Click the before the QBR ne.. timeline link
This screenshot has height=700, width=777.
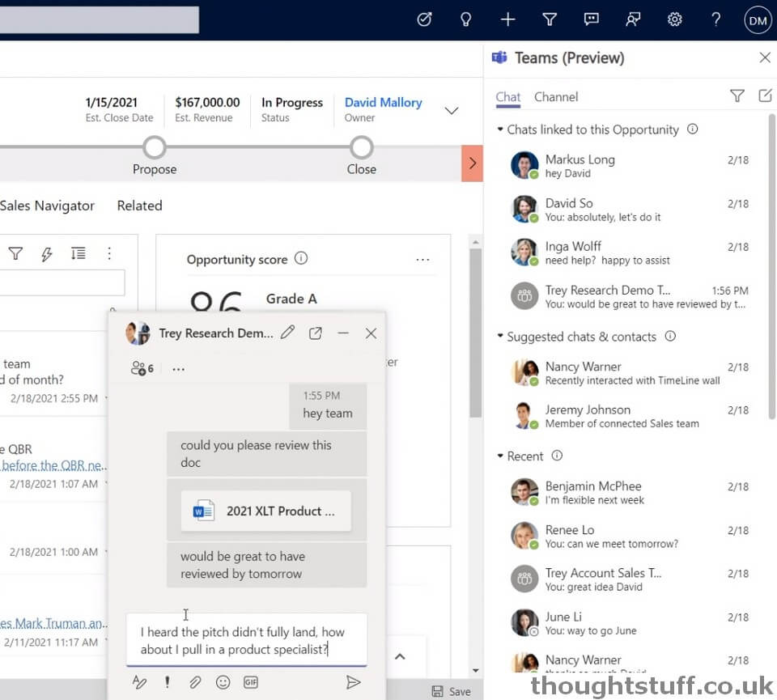coord(53,465)
